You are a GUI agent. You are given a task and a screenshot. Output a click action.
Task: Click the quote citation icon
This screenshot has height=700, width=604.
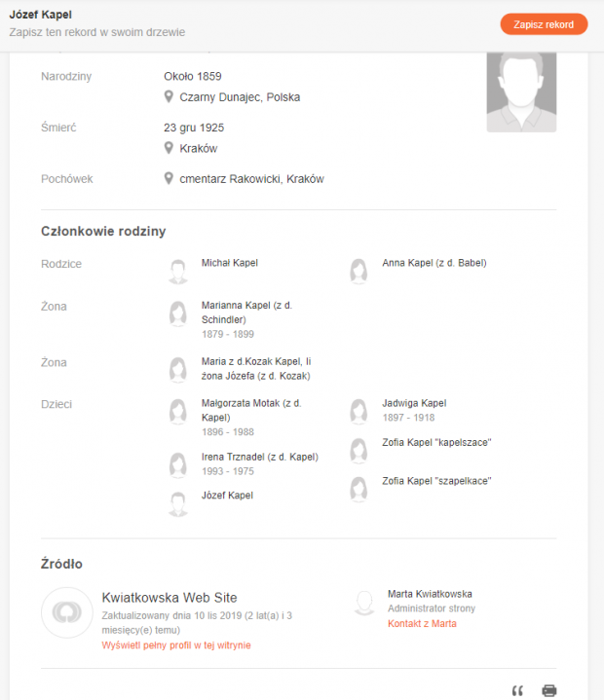(x=517, y=690)
